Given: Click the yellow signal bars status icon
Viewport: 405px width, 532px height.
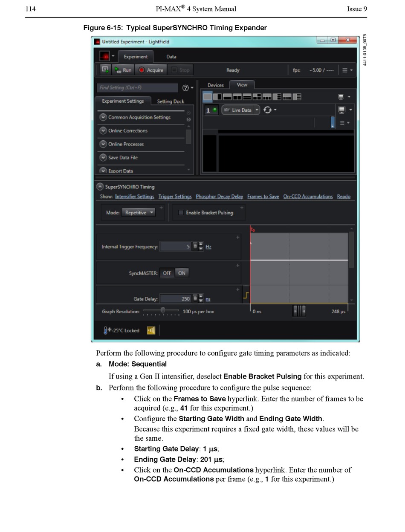Looking at the screenshot, I should pyautogui.click(x=151, y=330).
